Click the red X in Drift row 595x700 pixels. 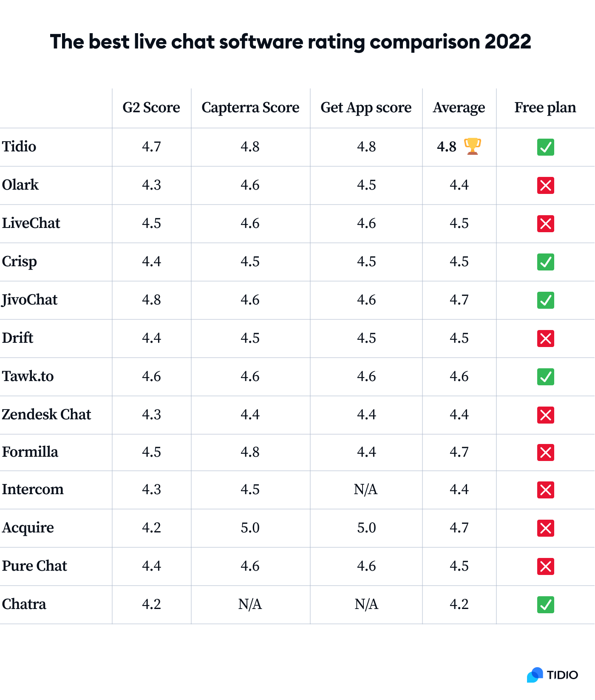point(545,339)
